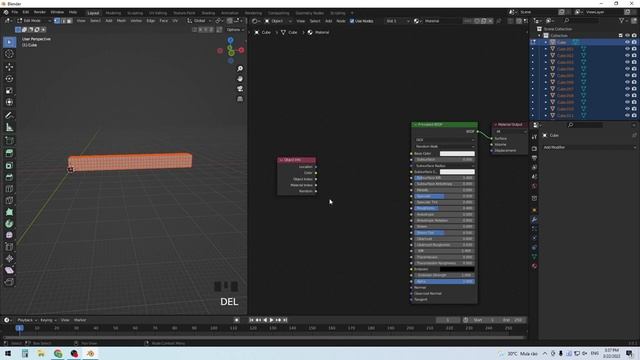Select the Shear tool
The width and height of the screenshot is (640, 360).
click(9, 270)
